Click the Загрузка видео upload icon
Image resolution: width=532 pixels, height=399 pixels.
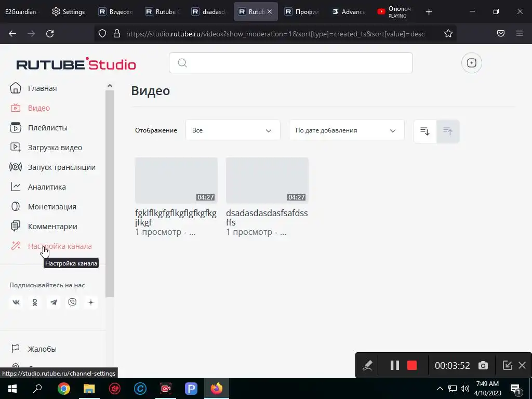click(15, 147)
